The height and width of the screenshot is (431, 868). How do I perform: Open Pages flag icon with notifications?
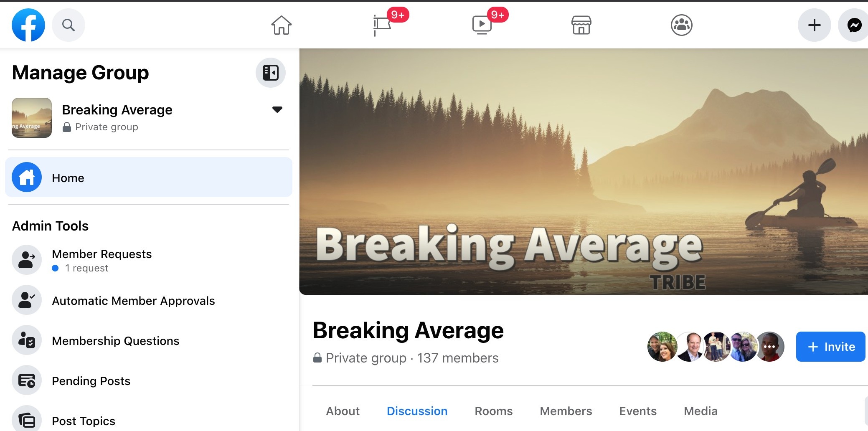coord(382,25)
